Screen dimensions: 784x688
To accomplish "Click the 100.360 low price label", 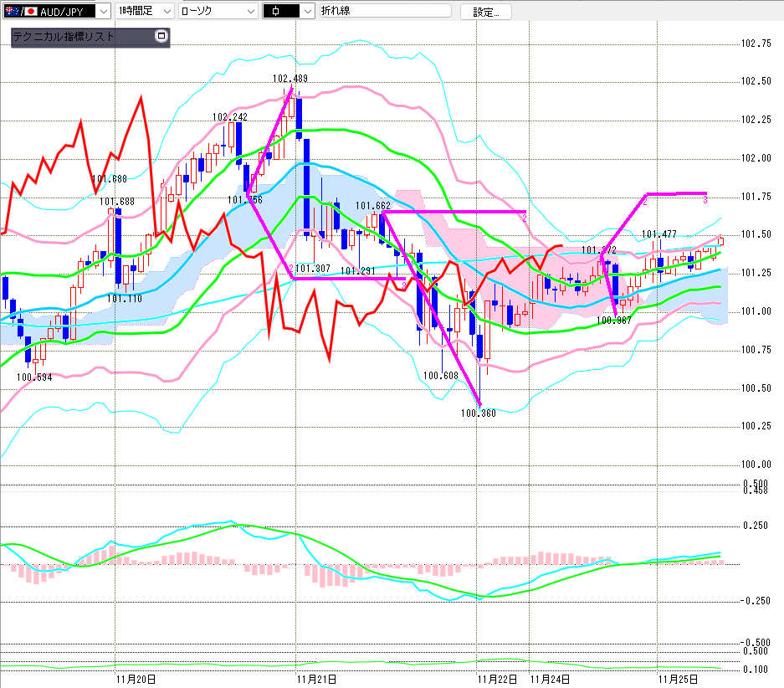I will pyautogui.click(x=479, y=413).
